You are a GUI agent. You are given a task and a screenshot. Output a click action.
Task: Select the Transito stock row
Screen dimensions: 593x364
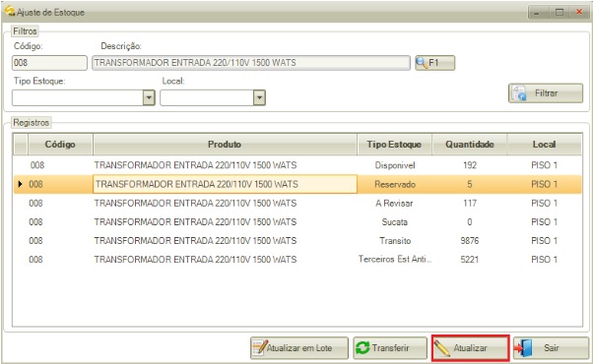pos(297,241)
